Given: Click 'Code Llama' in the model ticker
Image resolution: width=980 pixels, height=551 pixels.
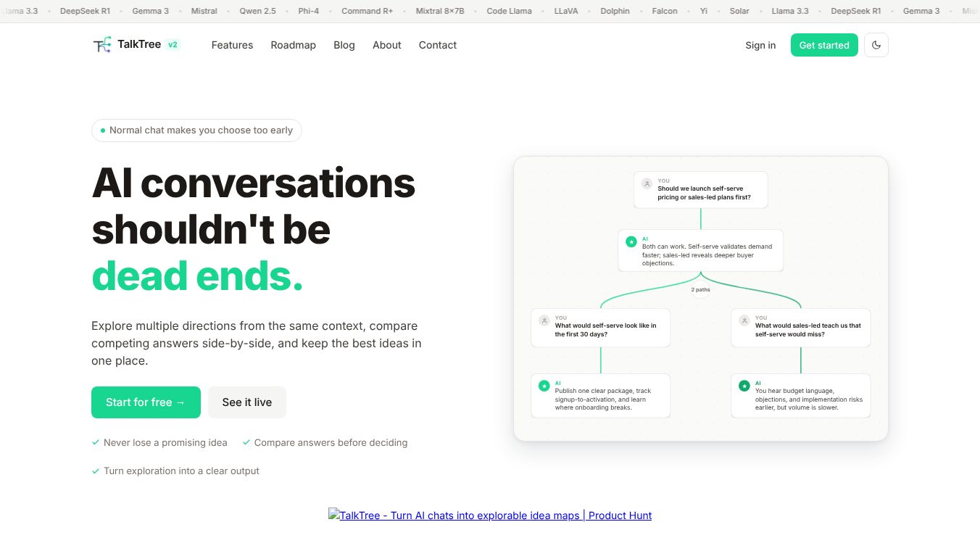Looking at the screenshot, I should (509, 11).
